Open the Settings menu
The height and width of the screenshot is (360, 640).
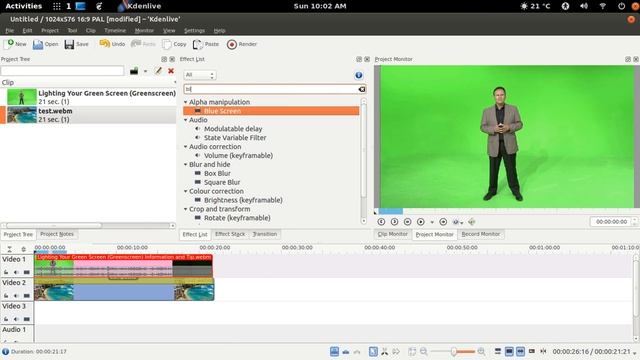coord(194,31)
